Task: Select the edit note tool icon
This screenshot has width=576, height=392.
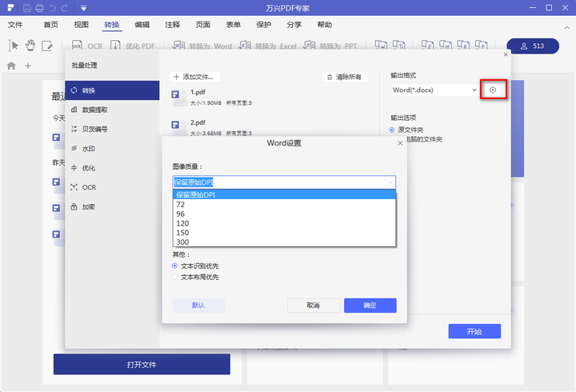Action: coord(46,46)
